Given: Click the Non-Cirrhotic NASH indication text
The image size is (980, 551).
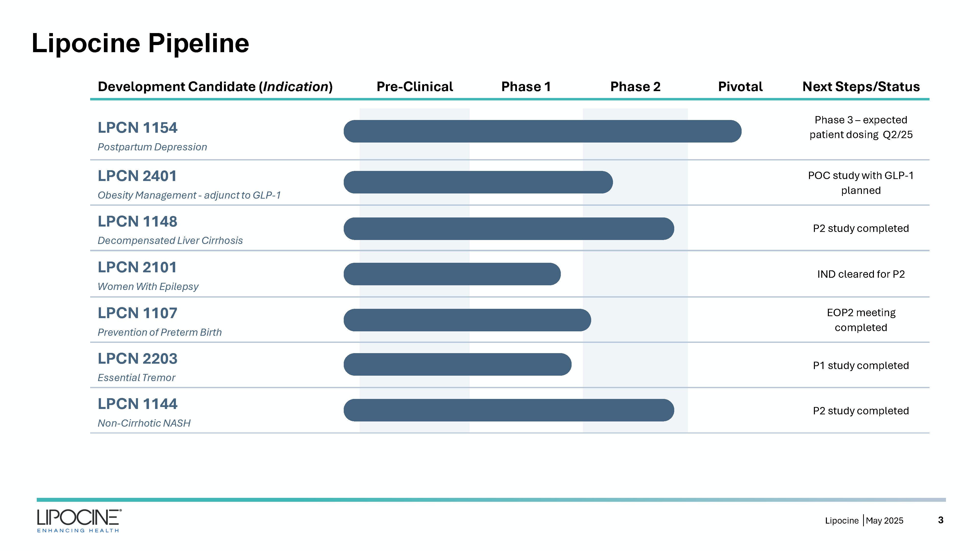Looking at the screenshot, I should point(144,423).
